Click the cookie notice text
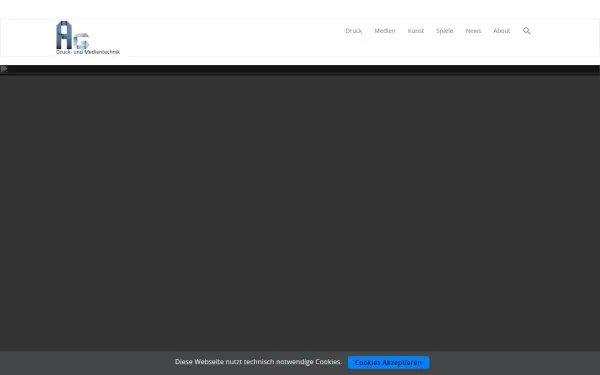The height and width of the screenshot is (375, 600). (258, 362)
